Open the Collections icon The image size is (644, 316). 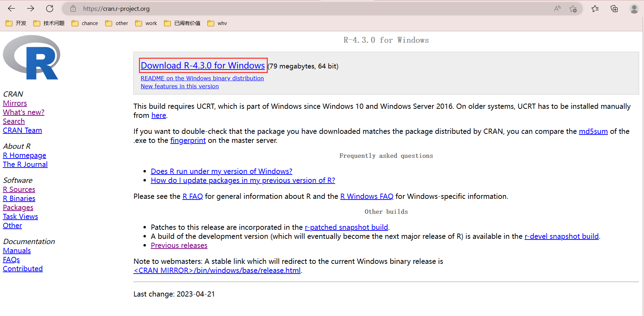tap(614, 9)
